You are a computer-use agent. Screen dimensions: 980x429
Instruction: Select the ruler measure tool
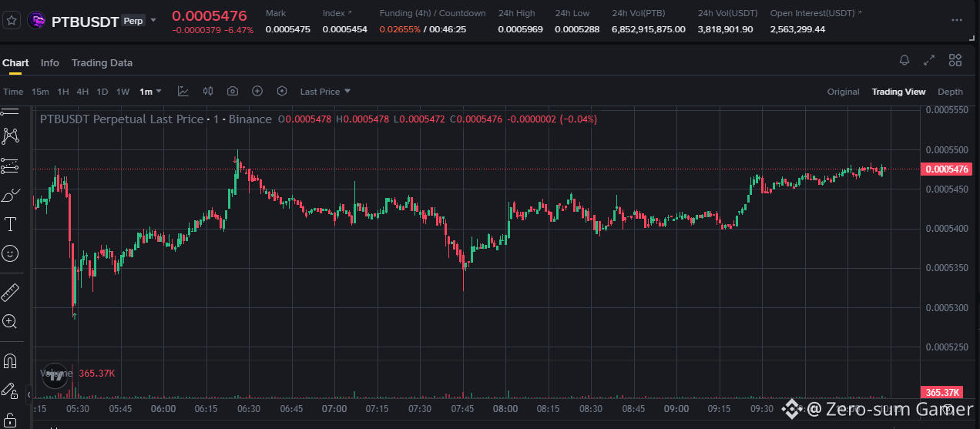coord(10,293)
